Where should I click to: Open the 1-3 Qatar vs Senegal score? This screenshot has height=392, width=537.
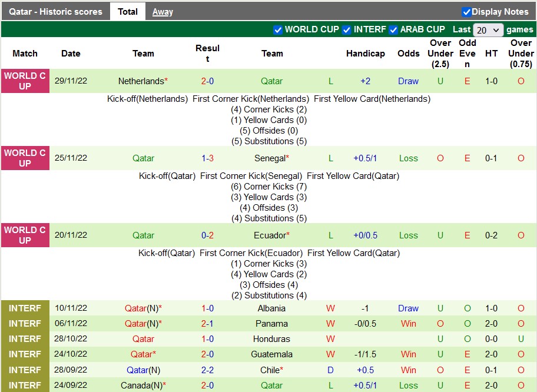pos(207,158)
